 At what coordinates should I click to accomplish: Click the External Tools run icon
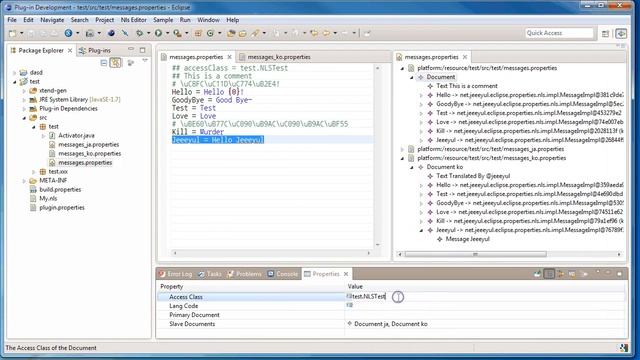point(177,33)
